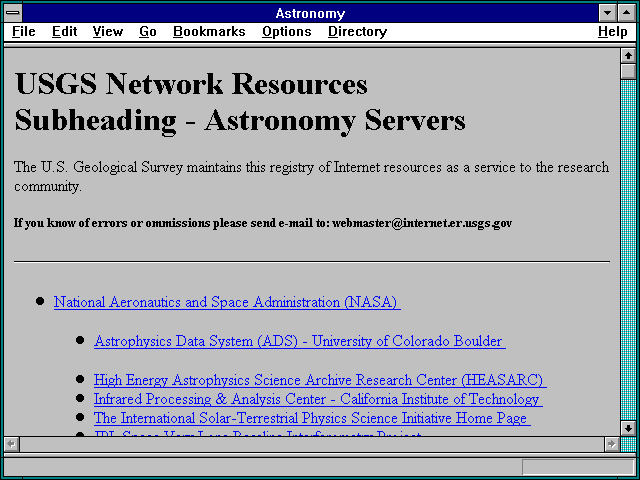Open the Bookmarks menu
Image resolution: width=640 pixels, height=480 pixels.
[x=209, y=31]
